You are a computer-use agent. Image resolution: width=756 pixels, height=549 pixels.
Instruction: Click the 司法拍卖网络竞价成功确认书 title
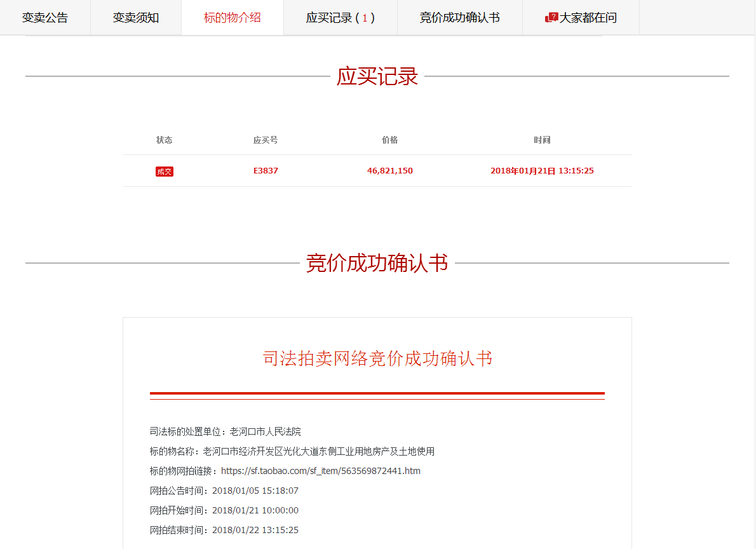(377, 358)
